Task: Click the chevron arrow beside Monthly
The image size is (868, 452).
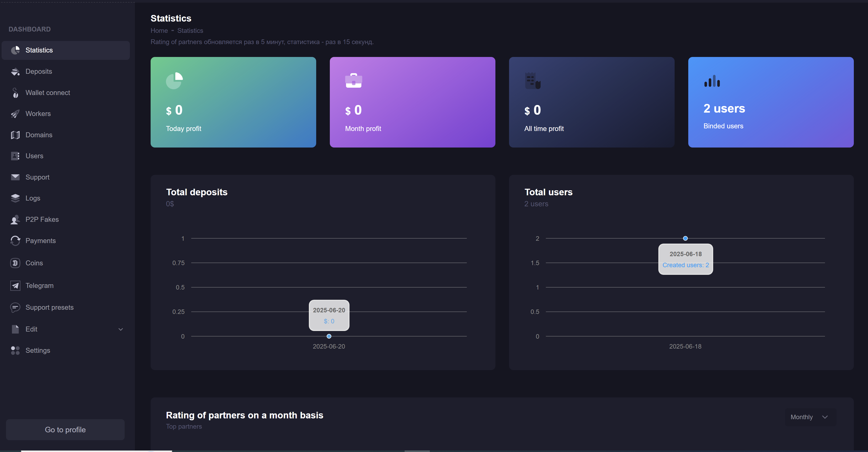Action: 825,417
